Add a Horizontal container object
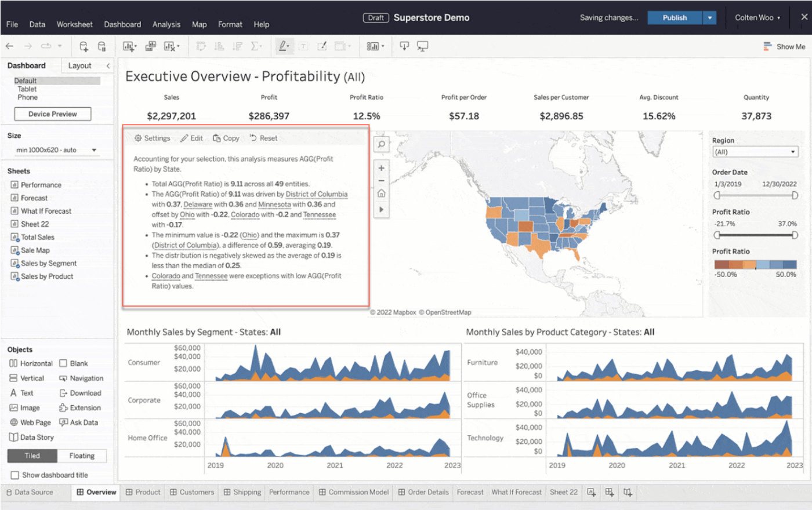The height and width of the screenshot is (510, 812). click(x=31, y=363)
